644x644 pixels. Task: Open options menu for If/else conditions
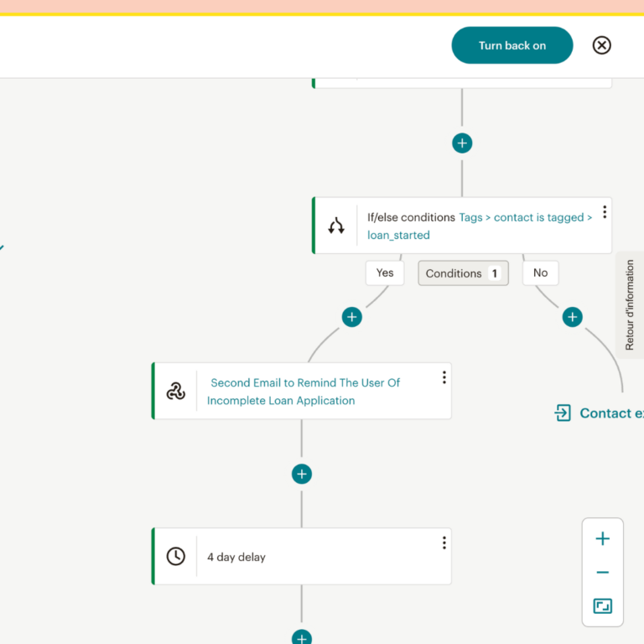coord(604,212)
